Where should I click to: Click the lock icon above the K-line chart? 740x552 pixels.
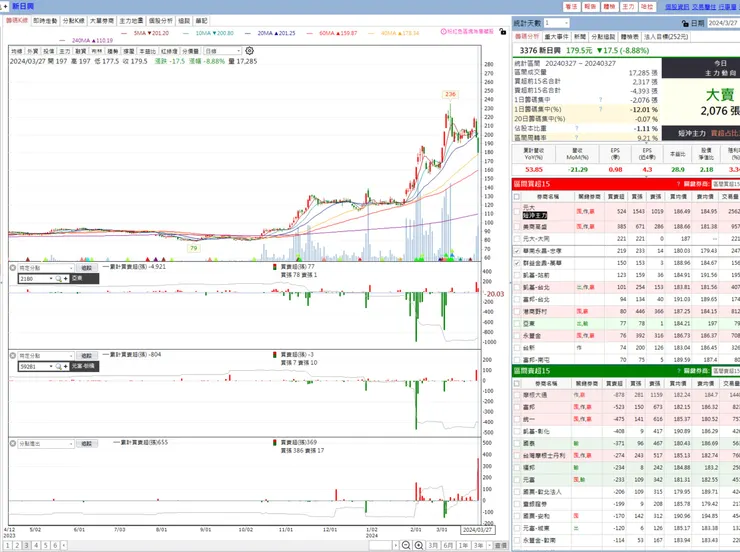(503, 32)
